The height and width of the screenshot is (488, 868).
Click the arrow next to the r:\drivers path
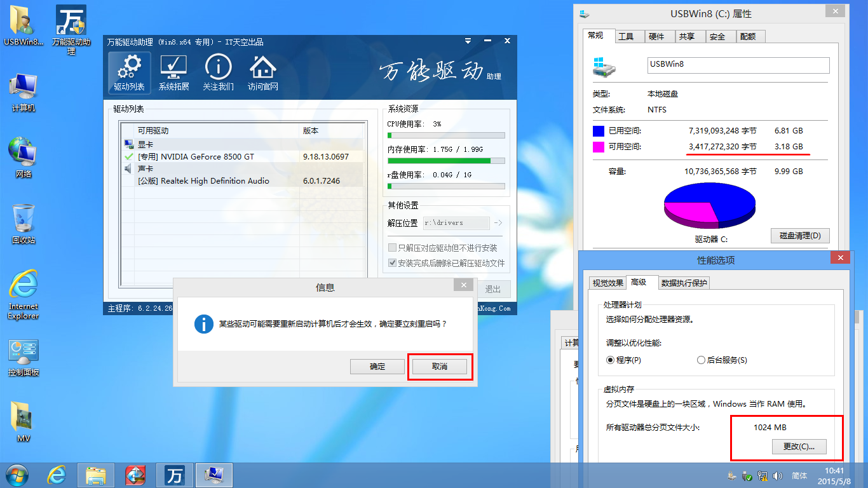click(x=498, y=223)
